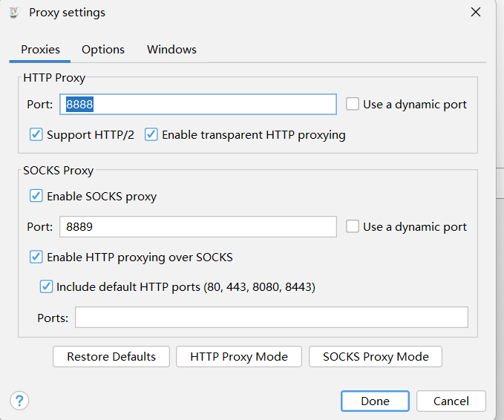Viewport: 504px width, 420px height.
Task: Click the help question mark icon
Action: (19, 400)
